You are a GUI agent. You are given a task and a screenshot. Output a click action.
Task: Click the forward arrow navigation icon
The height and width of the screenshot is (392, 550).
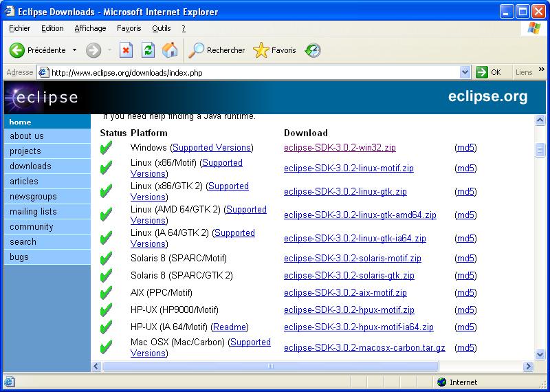[93, 50]
